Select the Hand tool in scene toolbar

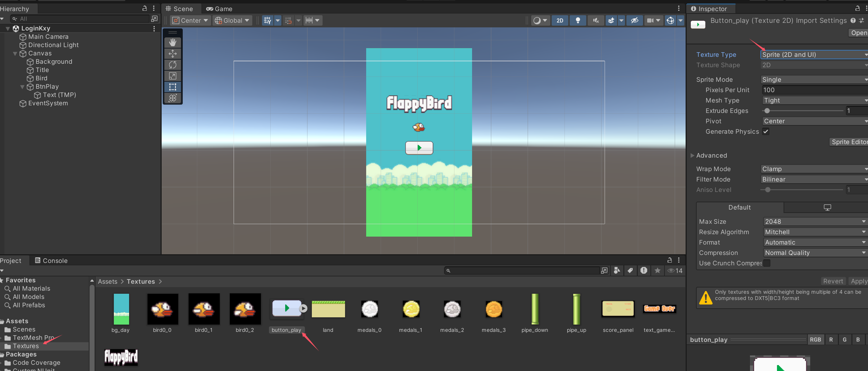(x=173, y=43)
